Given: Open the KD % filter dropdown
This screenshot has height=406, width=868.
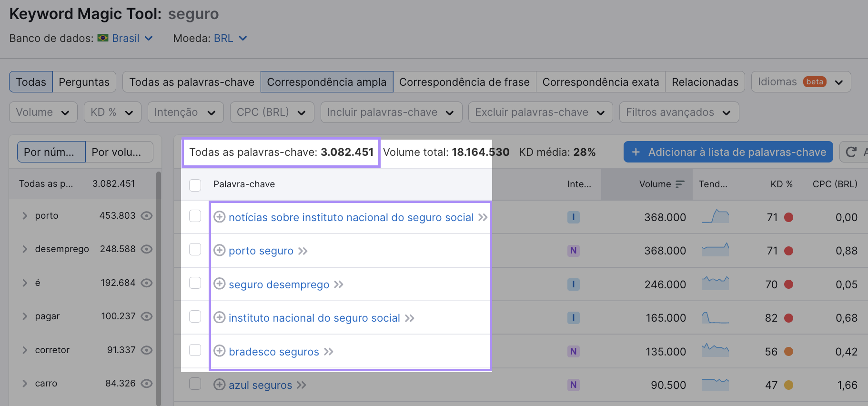Looking at the screenshot, I should 112,112.
